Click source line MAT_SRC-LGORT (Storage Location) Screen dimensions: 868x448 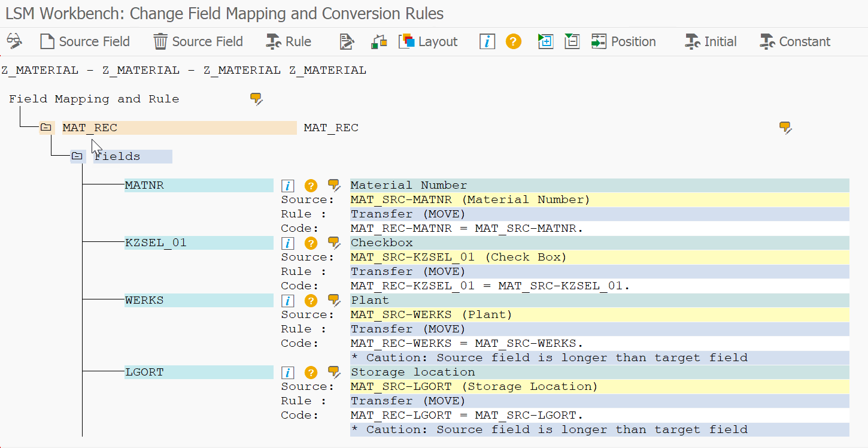[x=599, y=386]
